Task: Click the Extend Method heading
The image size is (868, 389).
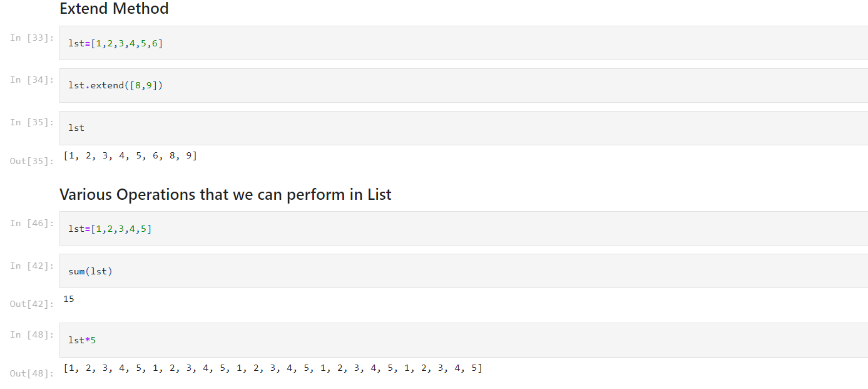Action: pyautogui.click(x=114, y=9)
